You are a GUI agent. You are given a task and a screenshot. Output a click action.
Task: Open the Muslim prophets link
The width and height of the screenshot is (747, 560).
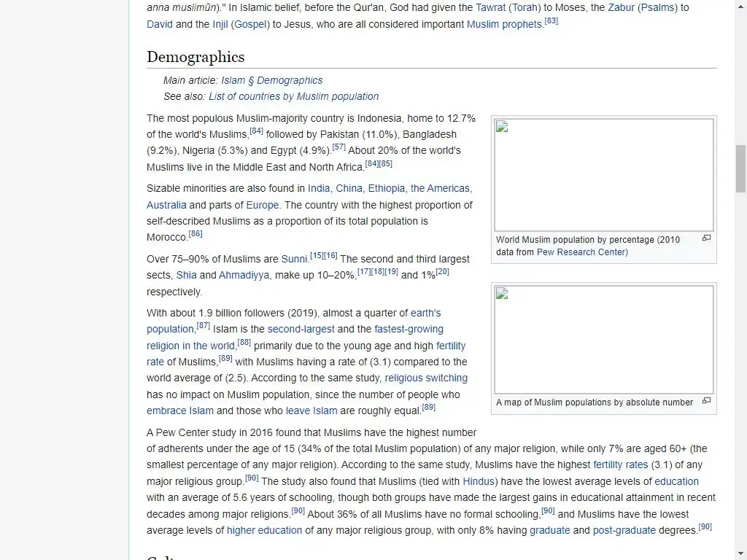pos(504,24)
